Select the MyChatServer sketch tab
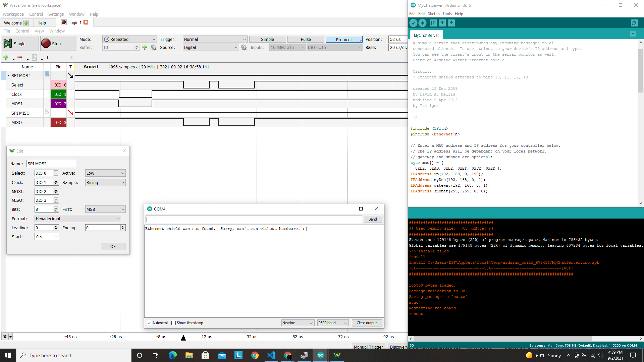 pyautogui.click(x=426, y=35)
